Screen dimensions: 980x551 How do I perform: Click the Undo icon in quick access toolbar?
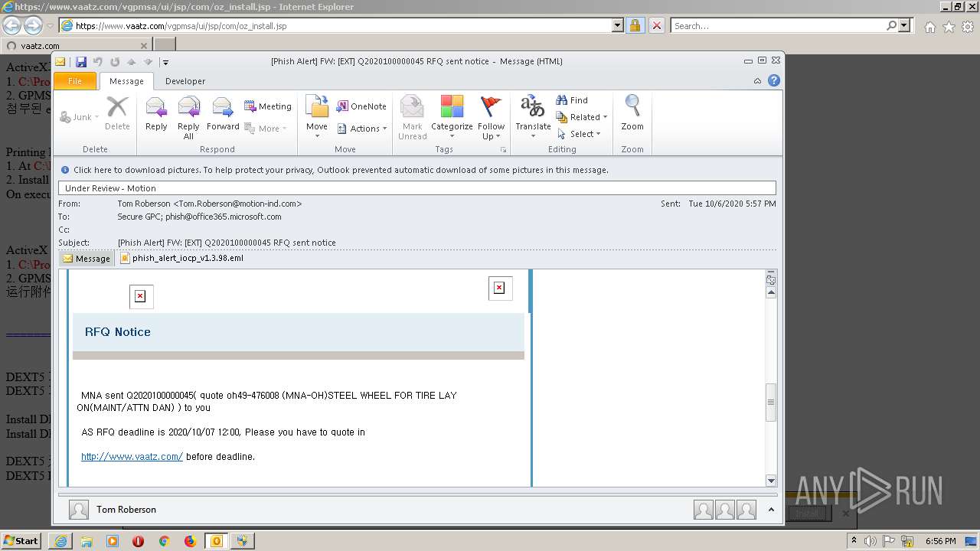pos(98,62)
